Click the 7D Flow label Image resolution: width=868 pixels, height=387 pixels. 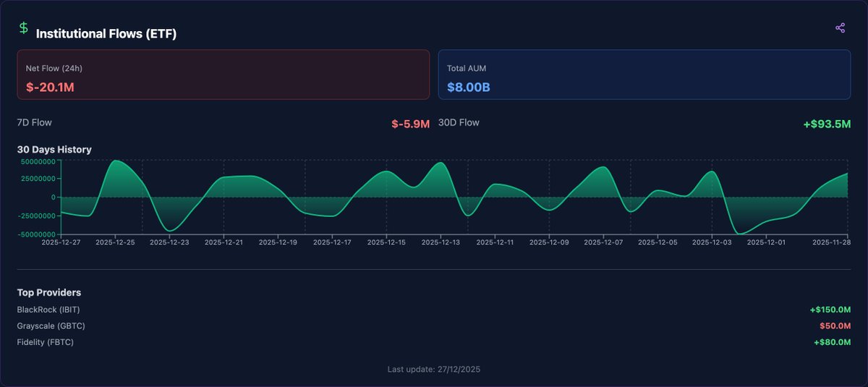tap(35, 122)
